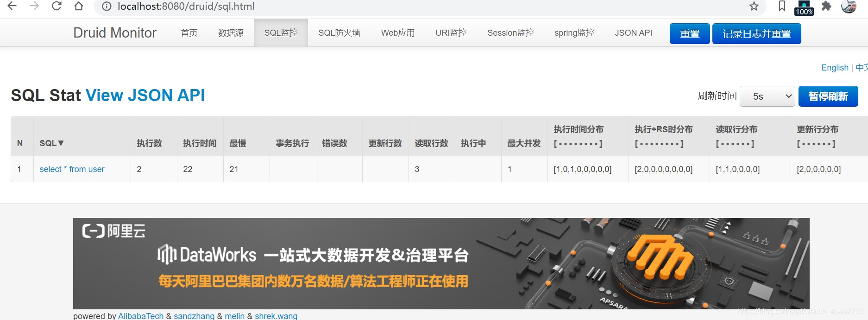The height and width of the screenshot is (320, 868).
Task: Go forward with the browser forward arrow
Action: (x=34, y=6)
